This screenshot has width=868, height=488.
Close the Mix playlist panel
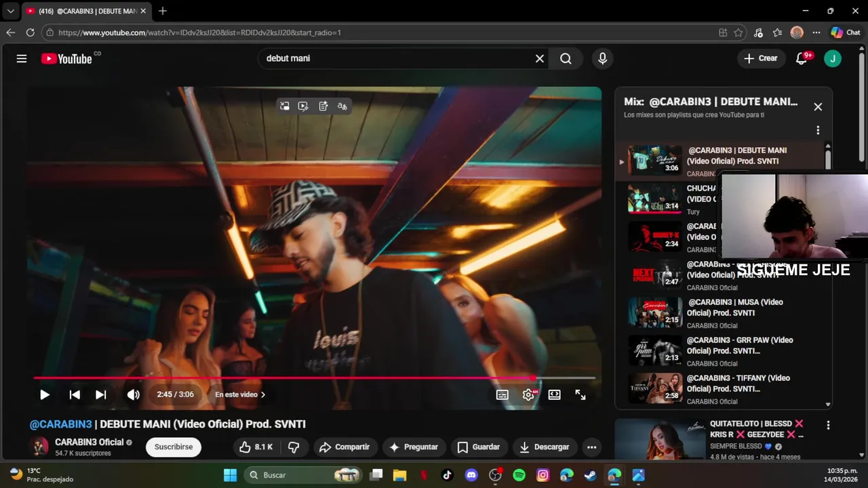[x=818, y=106]
